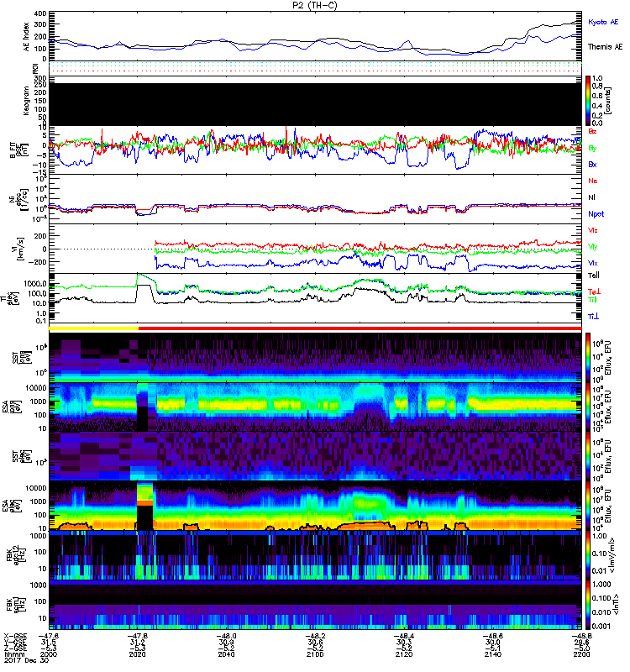Select the green Ti parallel legend label
Image resolution: width=630 pixels, height=672 pixels.
click(x=592, y=300)
